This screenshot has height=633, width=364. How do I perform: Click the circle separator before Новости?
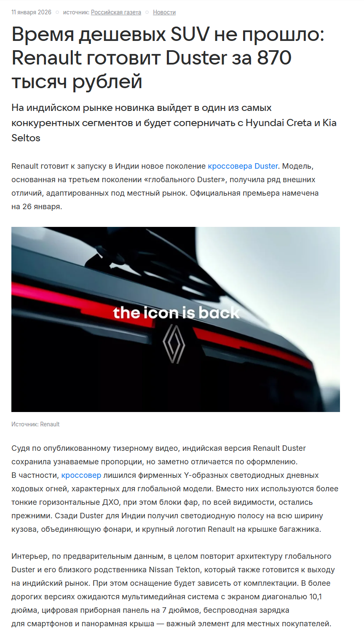click(147, 12)
